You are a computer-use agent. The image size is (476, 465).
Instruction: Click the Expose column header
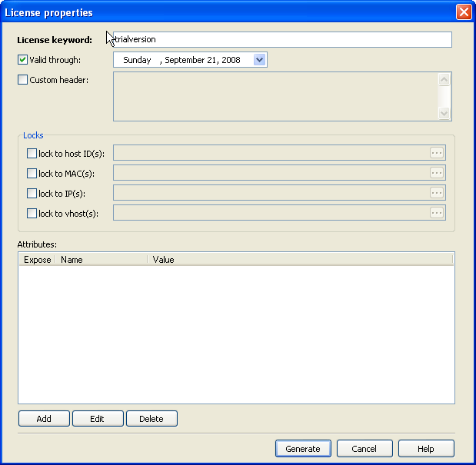pyautogui.click(x=37, y=260)
